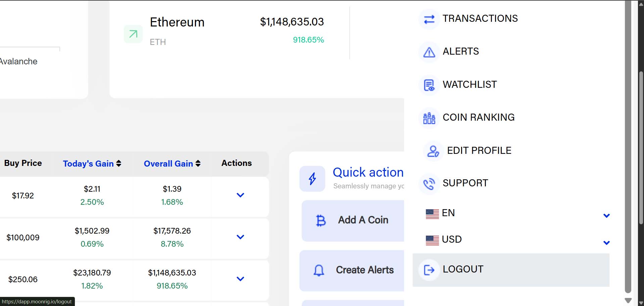Click the Today's Gain column header
This screenshot has width=644, height=306.
tap(88, 164)
